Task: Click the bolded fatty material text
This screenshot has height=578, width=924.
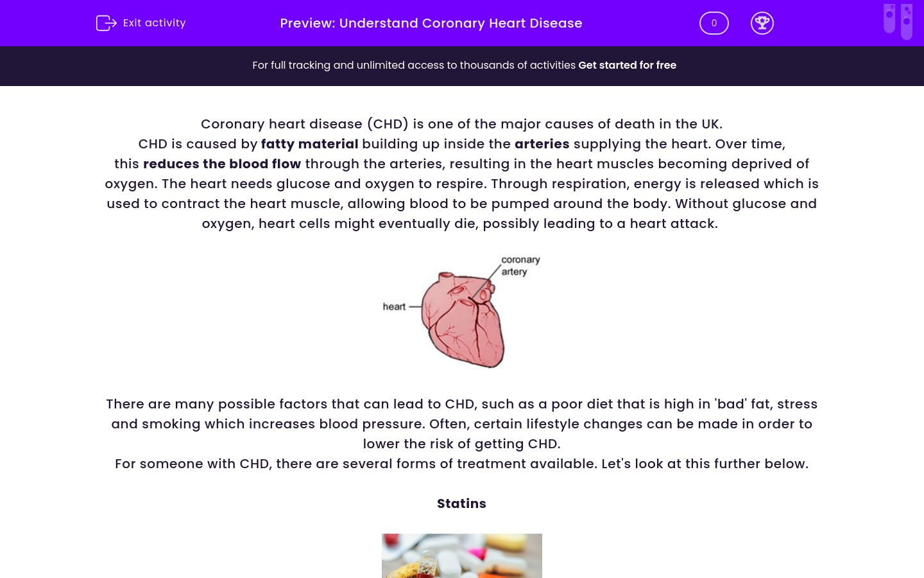Action: point(310,144)
